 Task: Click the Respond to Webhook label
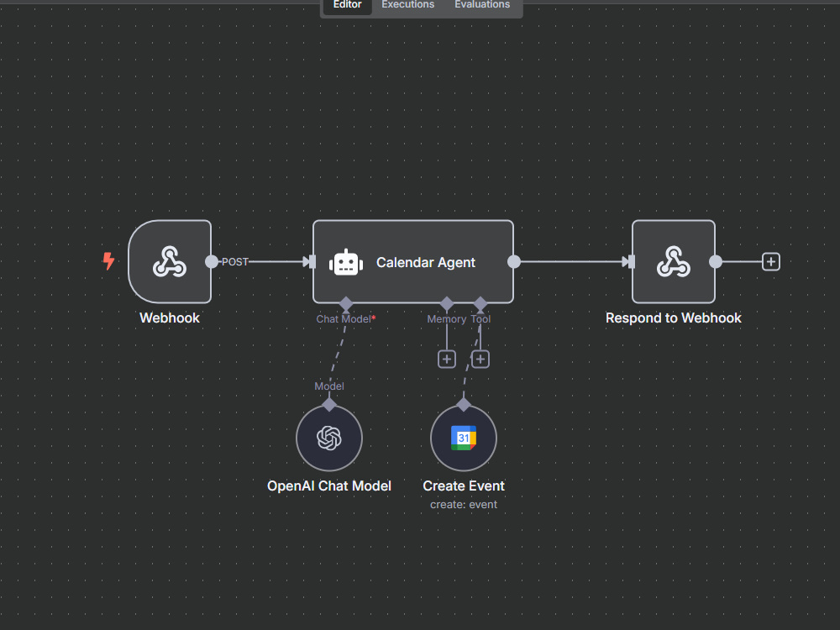(x=674, y=318)
